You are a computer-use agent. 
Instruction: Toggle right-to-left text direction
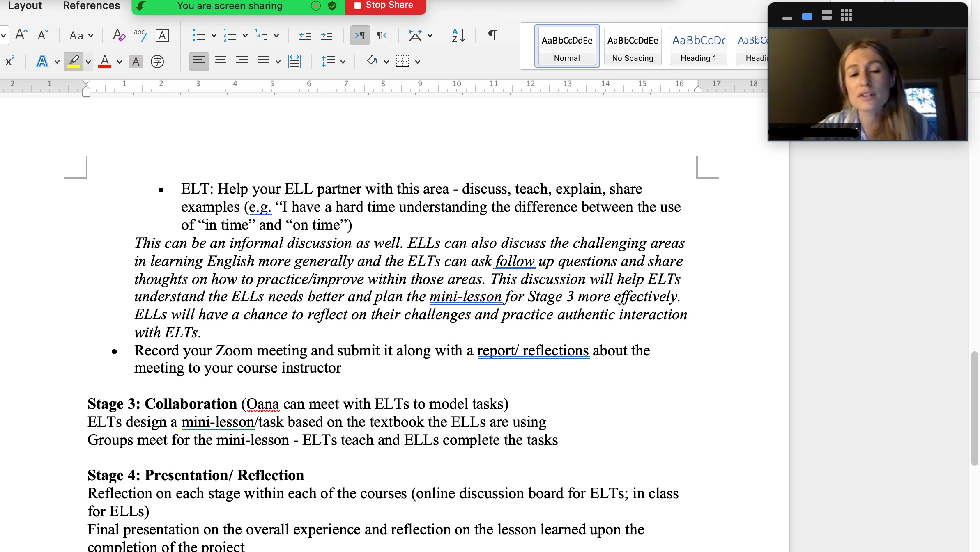pos(382,35)
